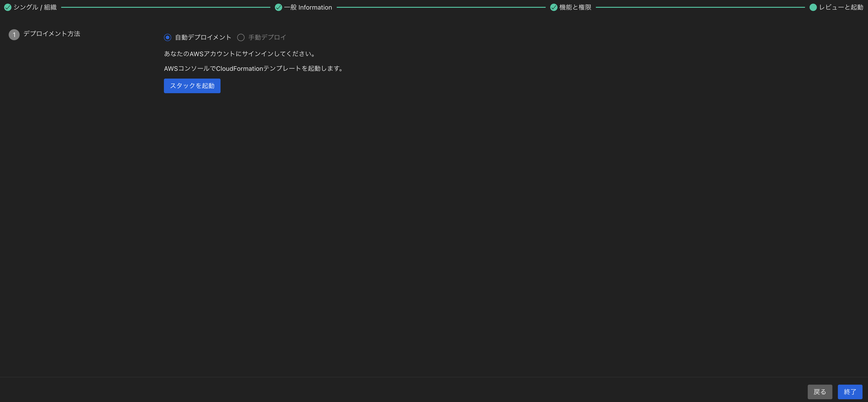The height and width of the screenshot is (402, 868).
Task: Click the AWSアカウントにサインイン instruction text
Action: (x=239, y=54)
